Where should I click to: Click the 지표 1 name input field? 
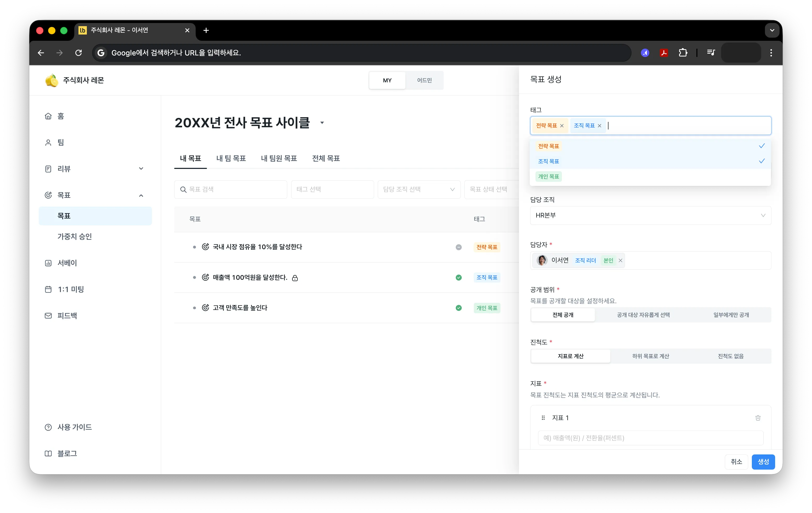651,438
